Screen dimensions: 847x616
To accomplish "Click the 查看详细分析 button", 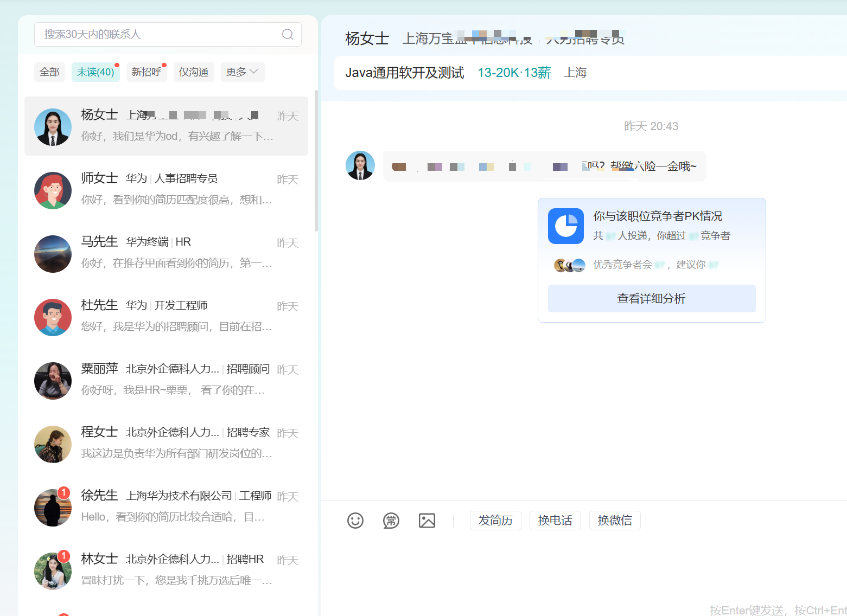I will [652, 299].
